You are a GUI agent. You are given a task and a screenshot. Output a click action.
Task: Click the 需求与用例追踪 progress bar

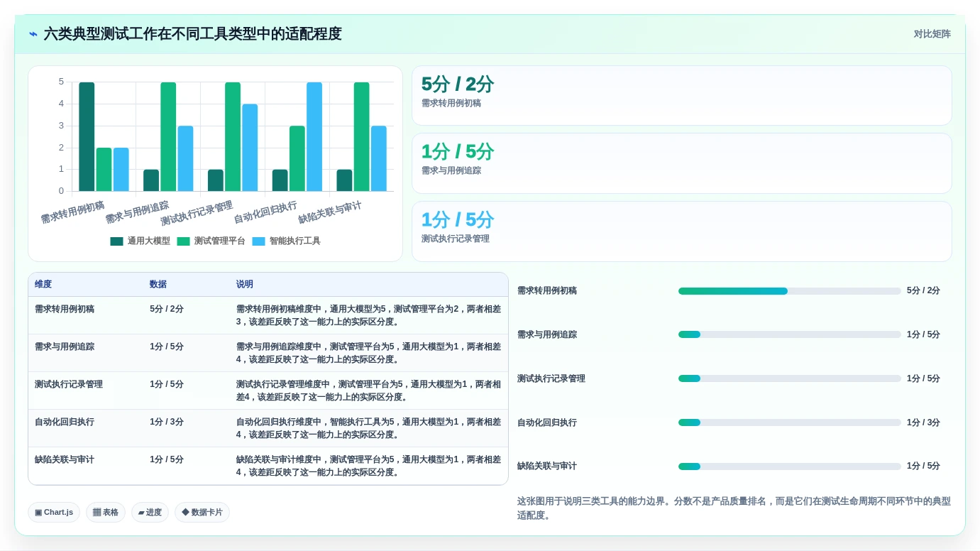(x=789, y=334)
